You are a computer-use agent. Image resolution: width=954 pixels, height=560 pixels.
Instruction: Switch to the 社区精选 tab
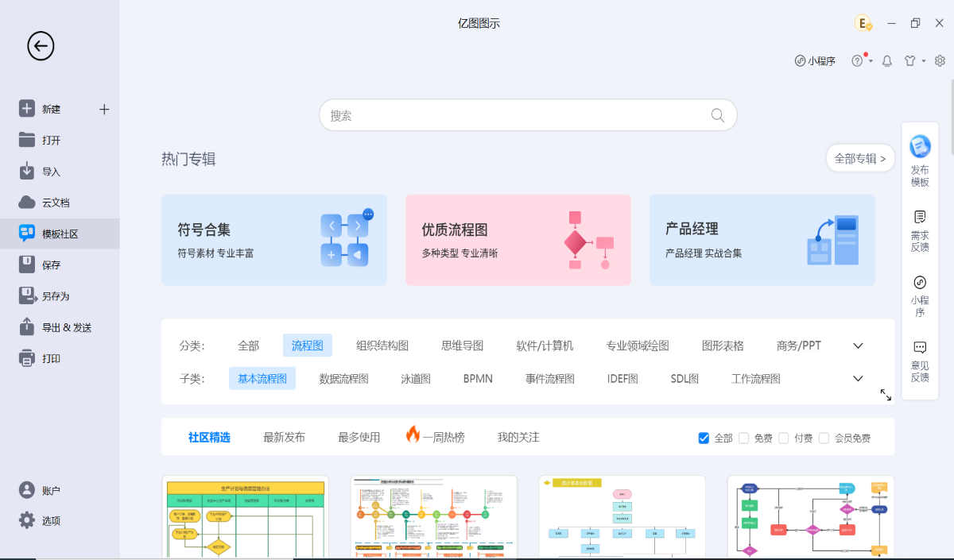tap(209, 437)
